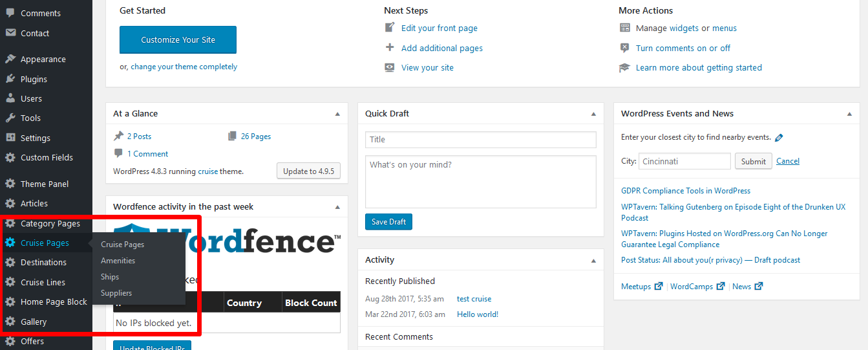
Task: Click the Settings sliders icon
Action: click(10, 138)
